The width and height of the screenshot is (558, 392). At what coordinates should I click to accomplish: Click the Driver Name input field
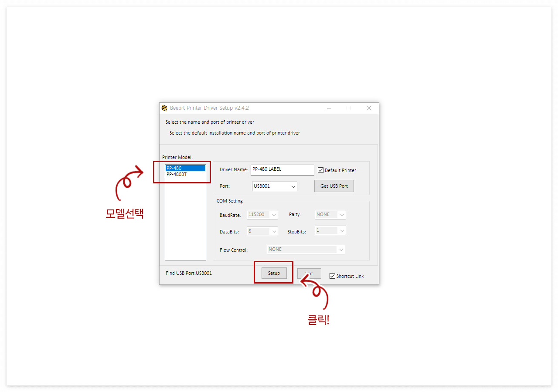pyautogui.click(x=282, y=170)
